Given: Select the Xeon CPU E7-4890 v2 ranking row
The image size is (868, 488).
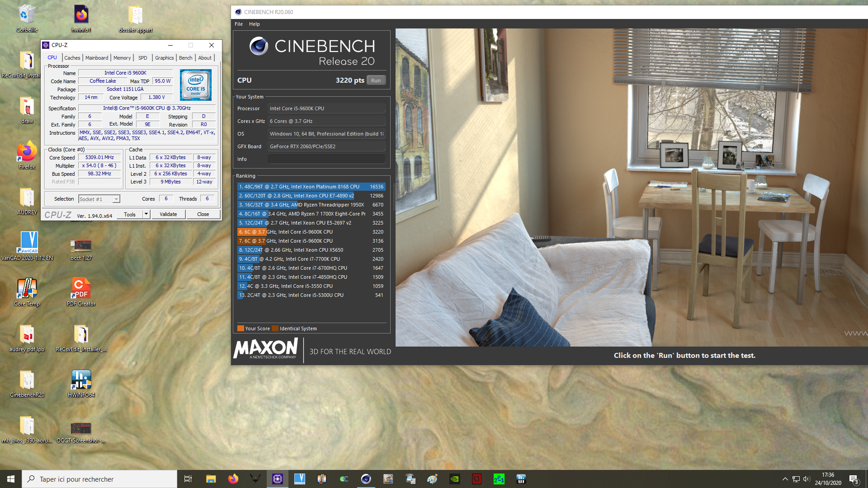Looking at the screenshot, I should pyautogui.click(x=311, y=196).
